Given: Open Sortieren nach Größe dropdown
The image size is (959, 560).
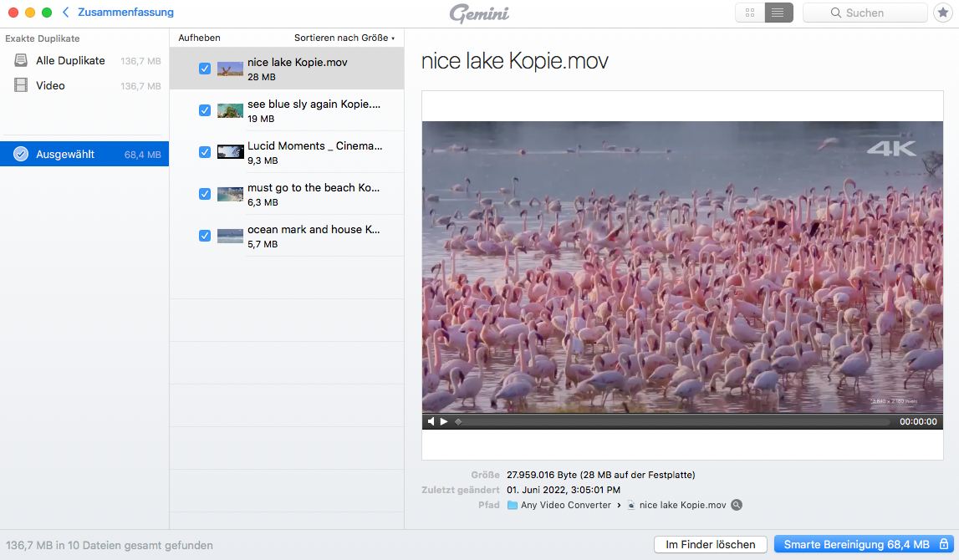Looking at the screenshot, I should click(344, 38).
